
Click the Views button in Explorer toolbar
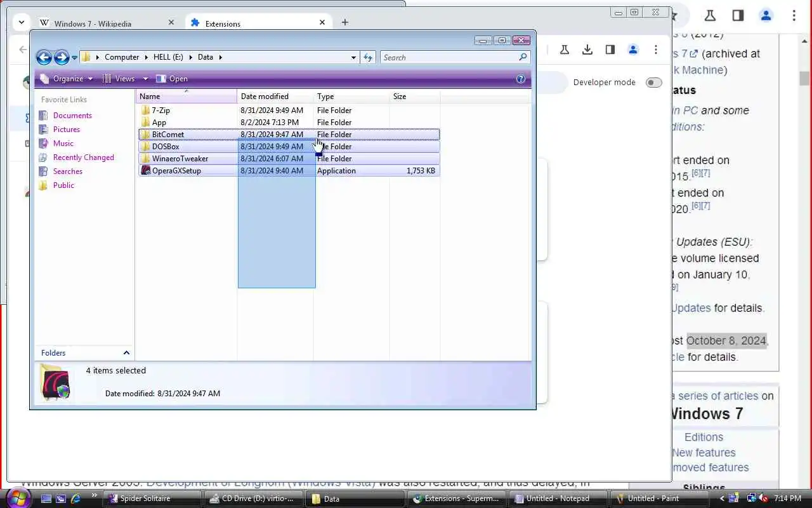pyautogui.click(x=119, y=79)
